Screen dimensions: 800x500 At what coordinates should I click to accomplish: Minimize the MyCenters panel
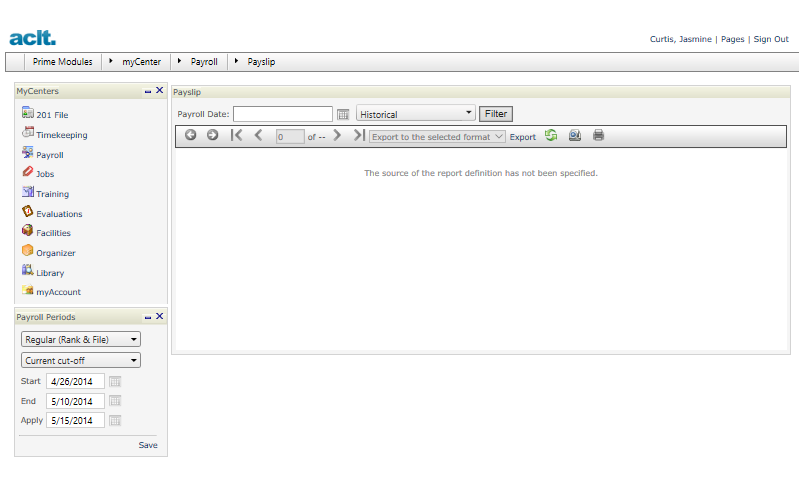click(148, 91)
